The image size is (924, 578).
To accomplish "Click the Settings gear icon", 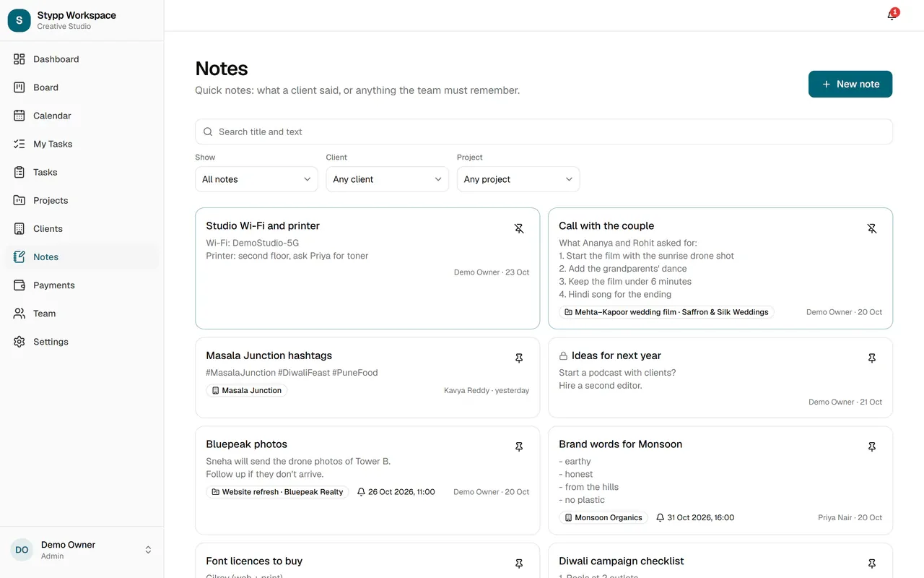I will (x=19, y=341).
